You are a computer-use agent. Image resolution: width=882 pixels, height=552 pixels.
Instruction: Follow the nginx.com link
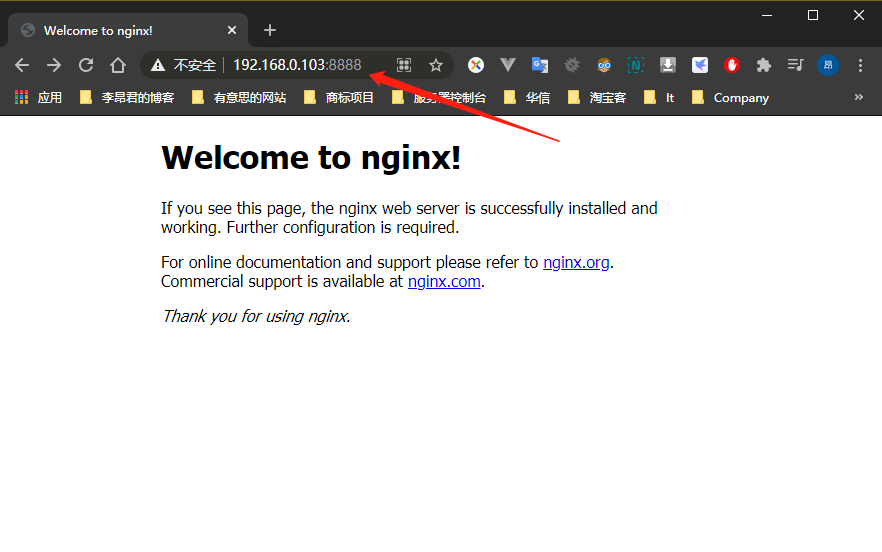444,282
